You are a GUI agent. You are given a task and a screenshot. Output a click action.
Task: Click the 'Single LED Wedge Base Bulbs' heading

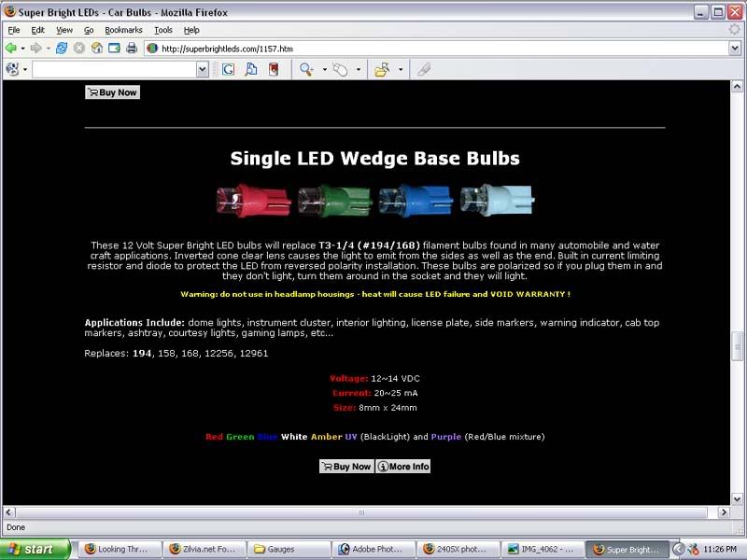point(375,158)
